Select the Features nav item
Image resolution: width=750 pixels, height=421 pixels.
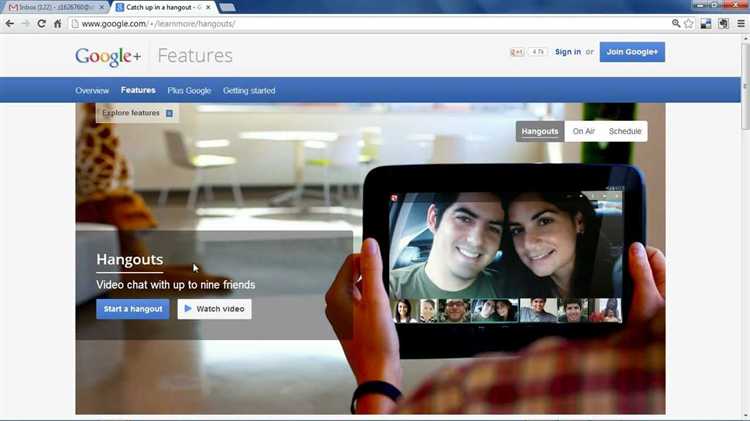click(138, 90)
